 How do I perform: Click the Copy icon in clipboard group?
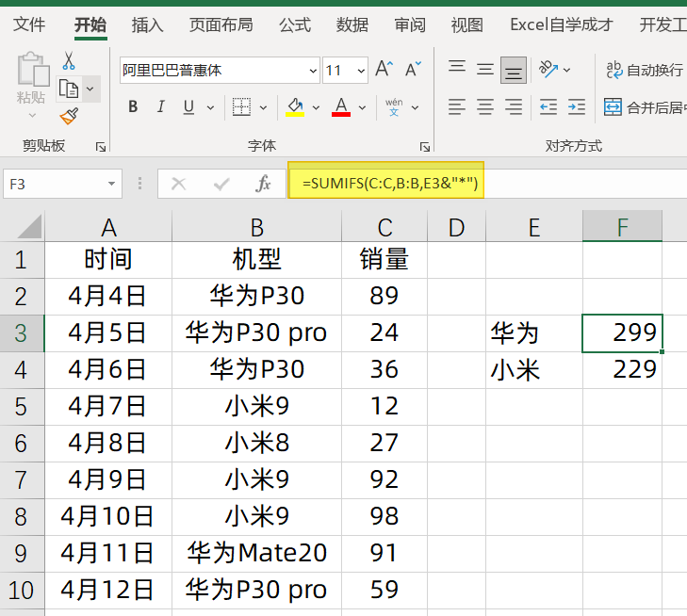tap(69, 89)
